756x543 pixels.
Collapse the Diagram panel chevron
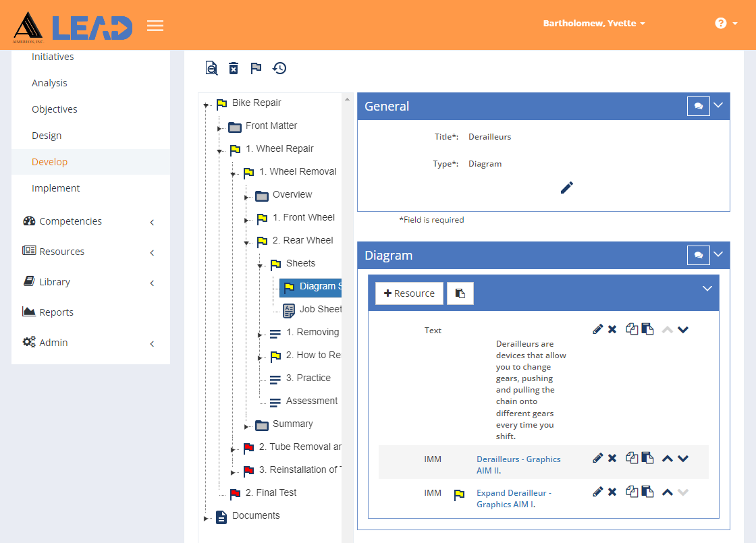pos(718,254)
